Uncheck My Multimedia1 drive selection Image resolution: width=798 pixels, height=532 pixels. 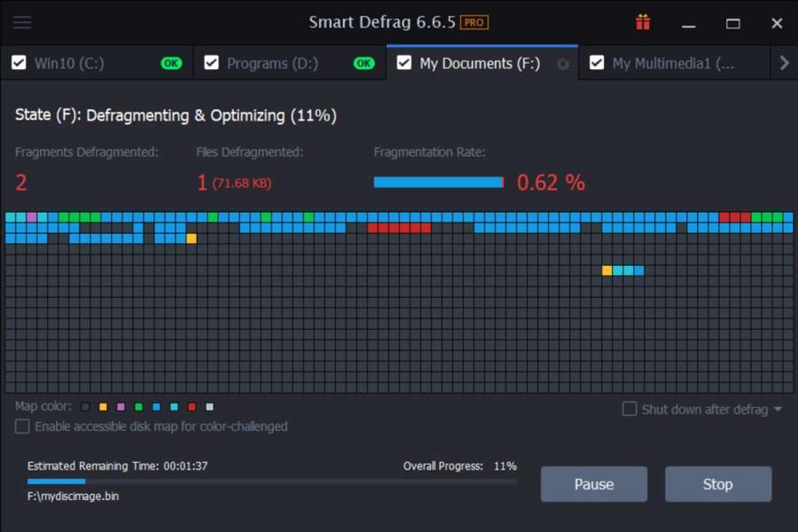coord(597,63)
